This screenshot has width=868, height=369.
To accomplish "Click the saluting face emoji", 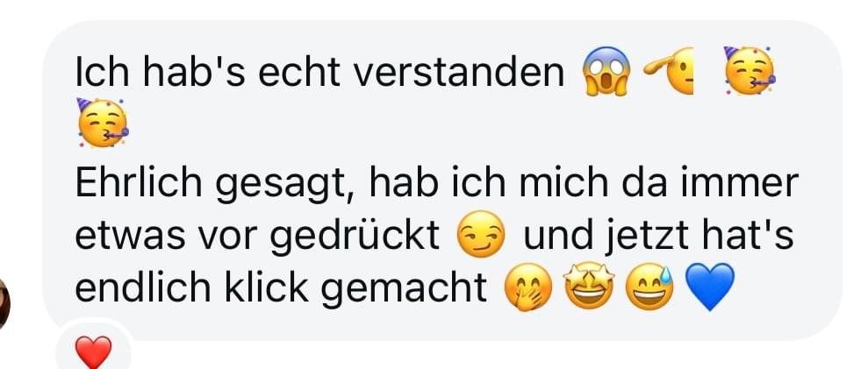I will pos(668,71).
